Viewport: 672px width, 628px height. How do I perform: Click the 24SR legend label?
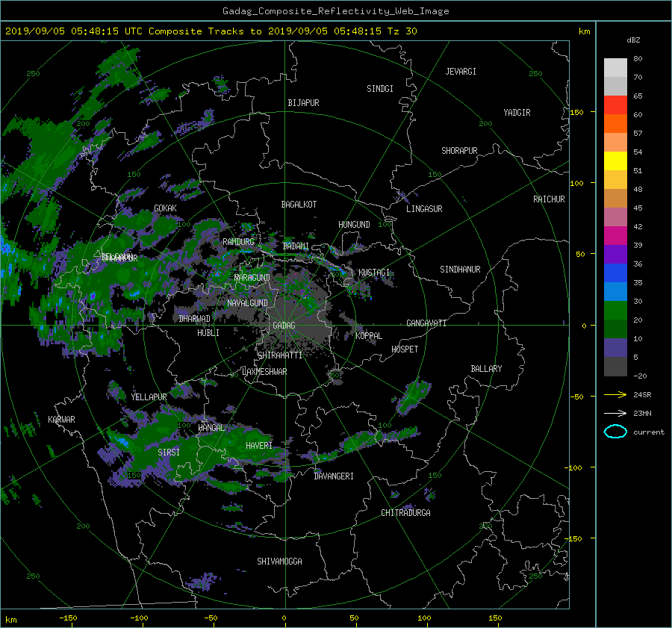tap(642, 395)
